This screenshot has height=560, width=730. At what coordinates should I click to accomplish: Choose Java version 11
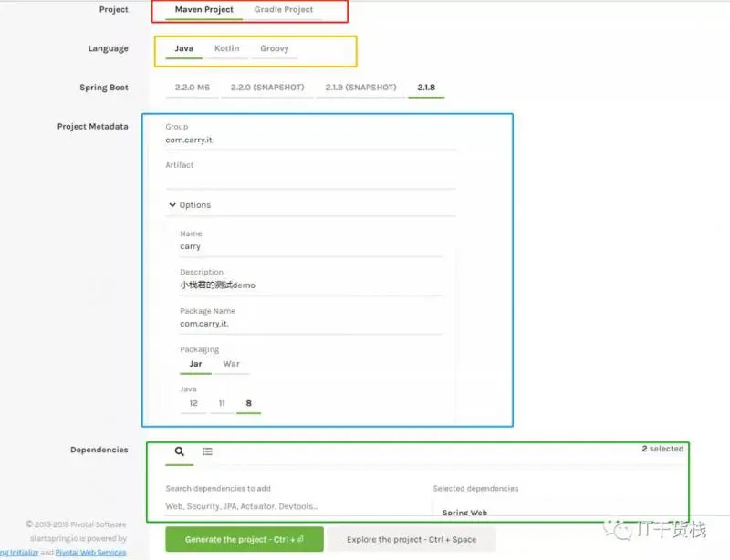tap(222, 404)
